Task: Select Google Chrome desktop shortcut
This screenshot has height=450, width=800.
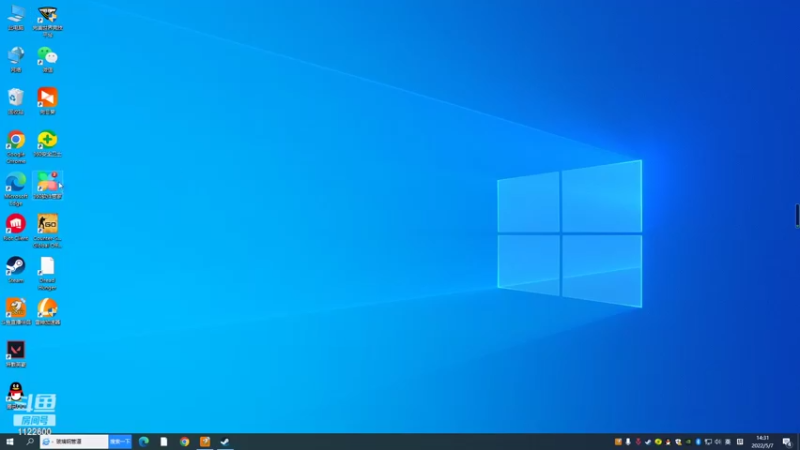Action: coord(16,147)
